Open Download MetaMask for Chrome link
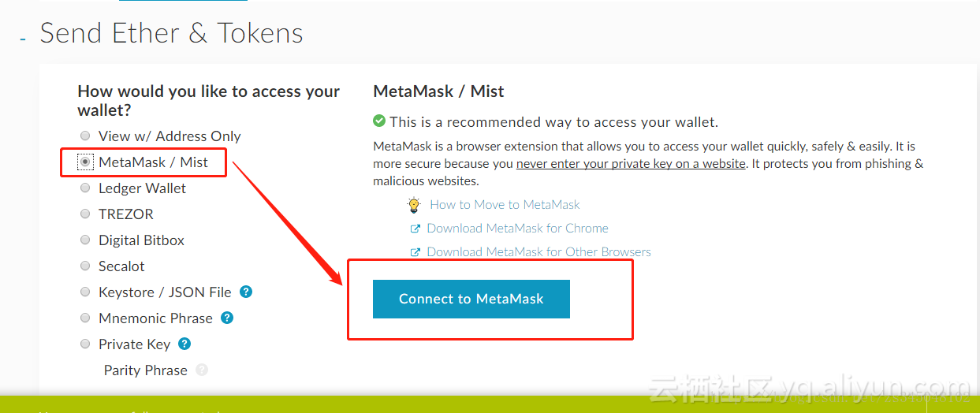 (517, 228)
